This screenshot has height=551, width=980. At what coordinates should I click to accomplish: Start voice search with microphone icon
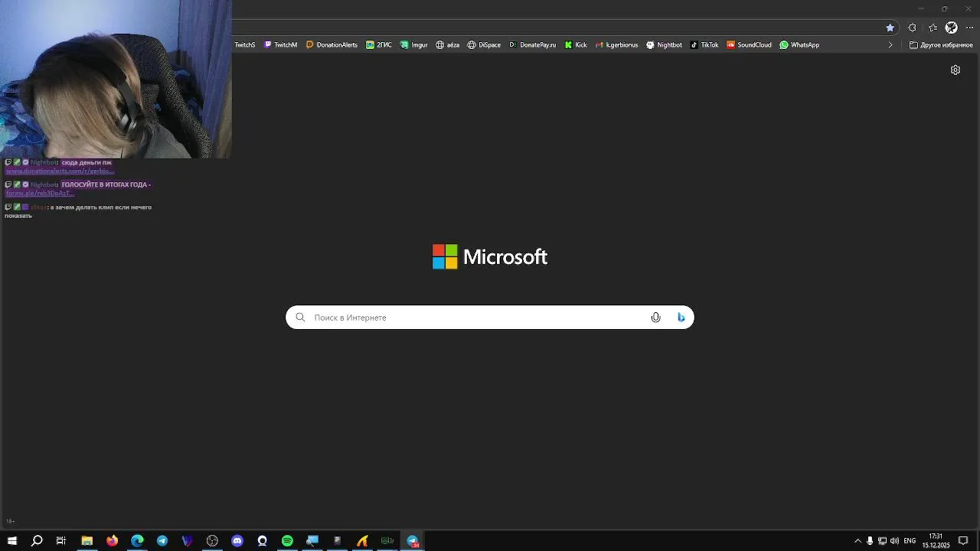coord(655,318)
